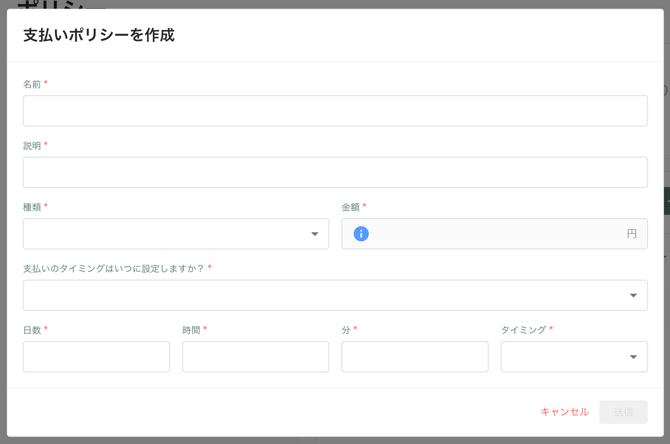670x444 pixels.
Task: Focus the 名前 text input field
Action: pos(335,111)
